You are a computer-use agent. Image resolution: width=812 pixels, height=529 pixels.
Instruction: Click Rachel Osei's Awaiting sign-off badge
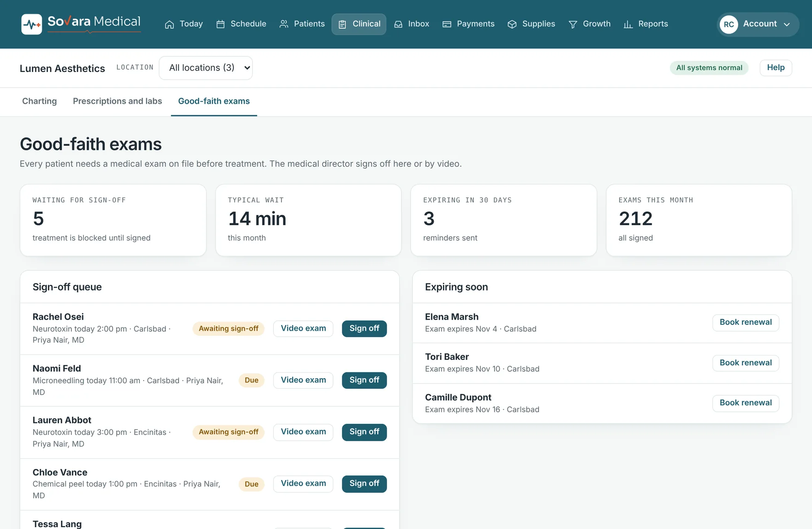click(x=228, y=329)
